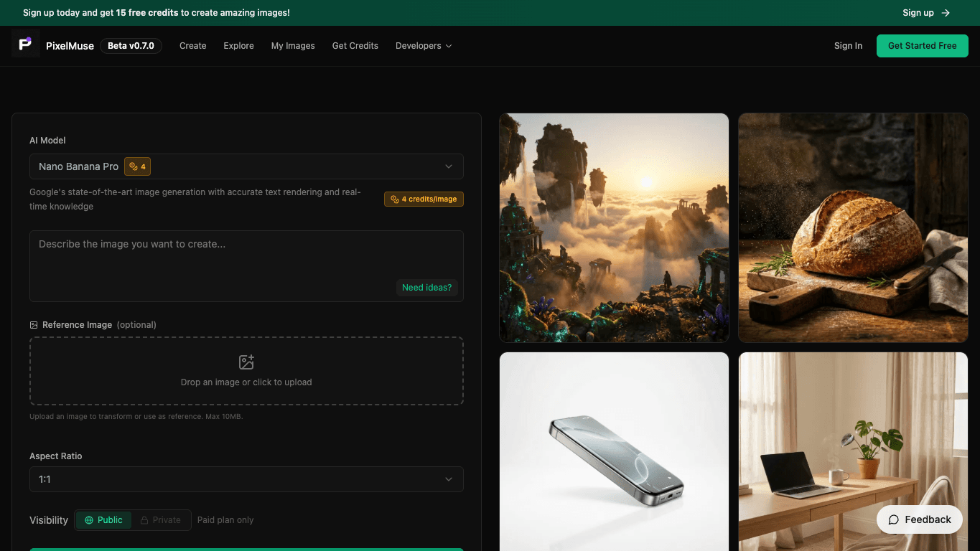Open the Explore page
This screenshot has width=980, height=551.
click(238, 46)
